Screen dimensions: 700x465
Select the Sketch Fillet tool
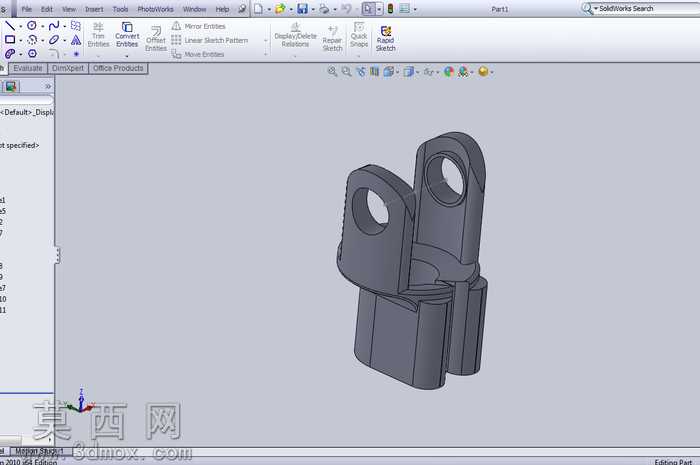(x=54, y=54)
